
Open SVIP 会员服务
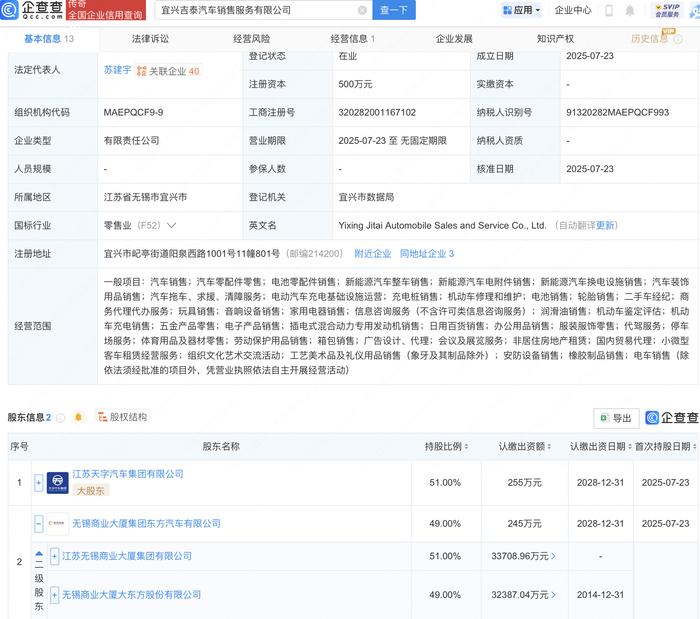coord(667,10)
